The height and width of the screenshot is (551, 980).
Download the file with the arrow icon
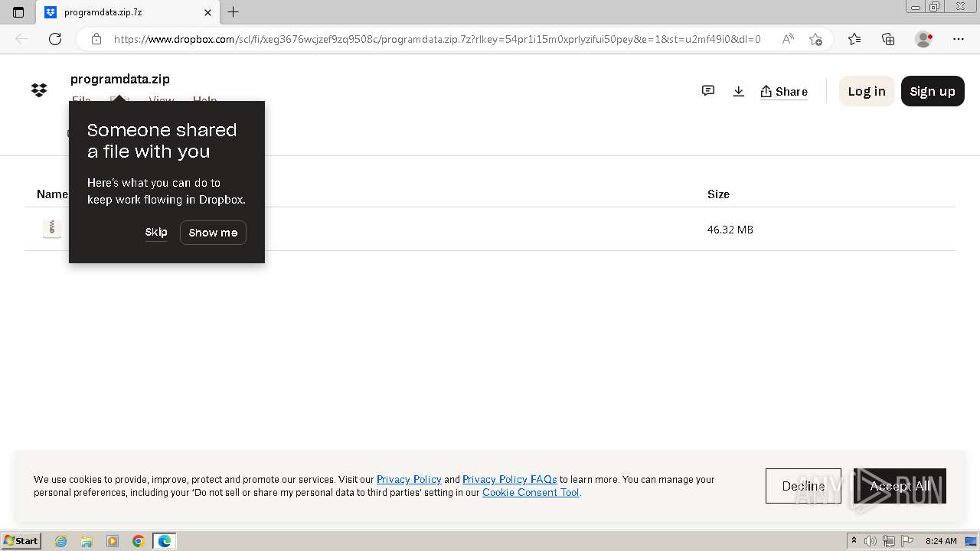(x=738, y=91)
